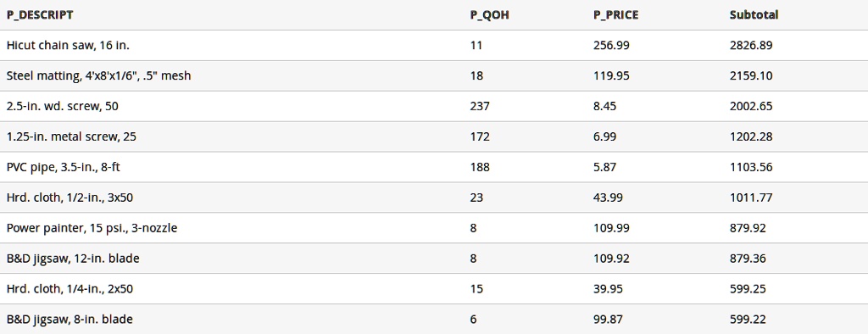Select the subtotal value 1103.56

point(751,167)
